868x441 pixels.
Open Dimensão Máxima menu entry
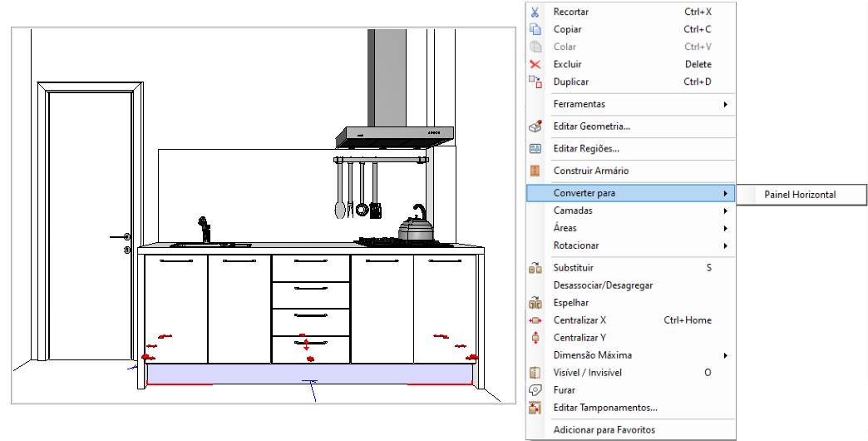[x=630, y=355]
